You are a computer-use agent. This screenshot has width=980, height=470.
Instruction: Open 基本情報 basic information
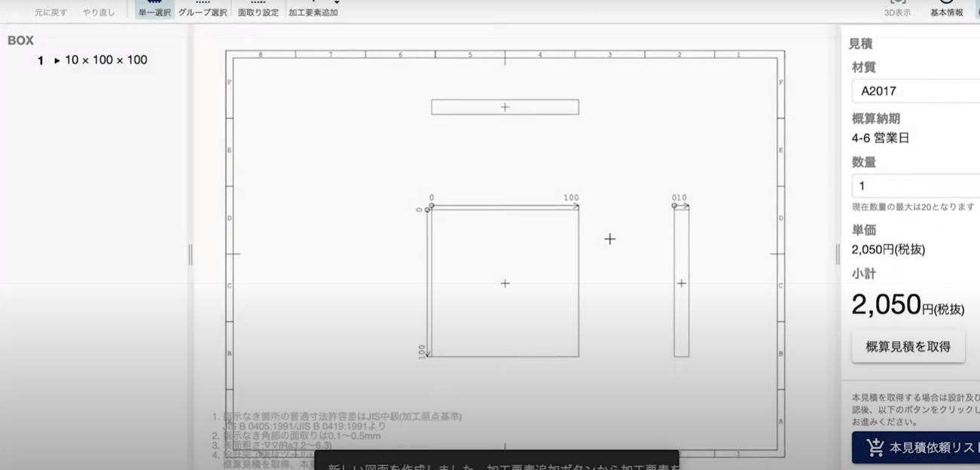click(x=946, y=10)
